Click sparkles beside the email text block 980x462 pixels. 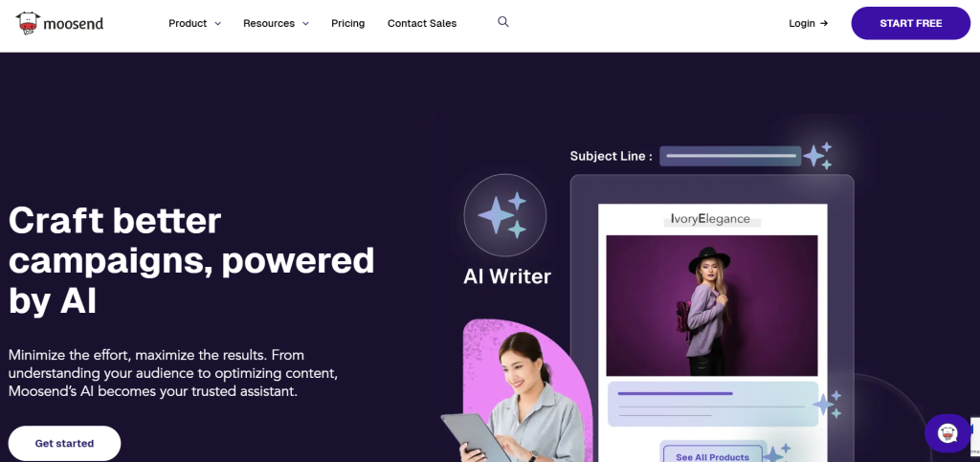[x=827, y=404]
